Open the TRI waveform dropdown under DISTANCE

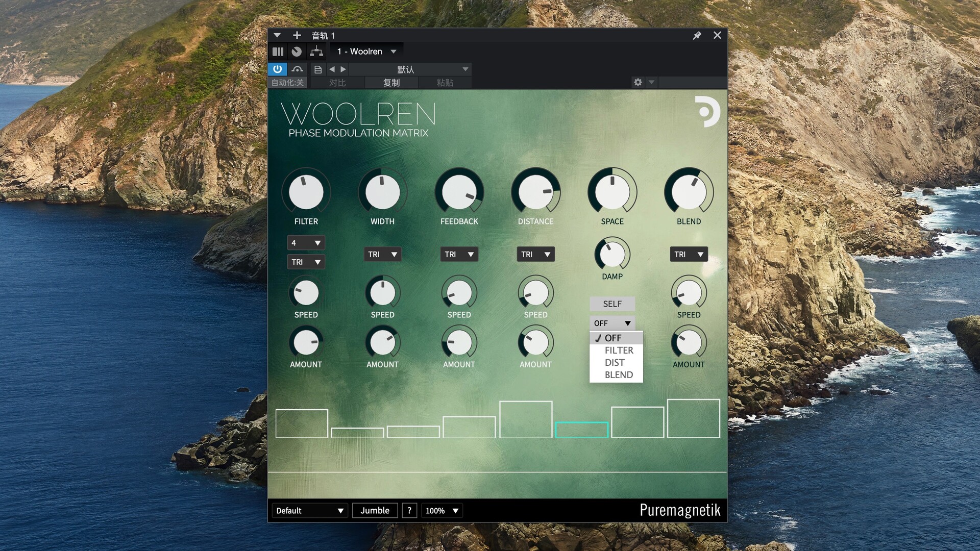pos(535,254)
